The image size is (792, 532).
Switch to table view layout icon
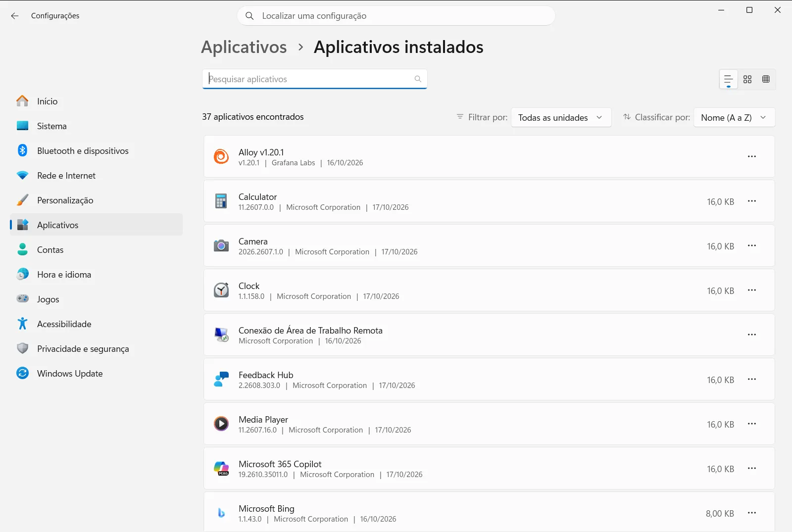coord(766,79)
